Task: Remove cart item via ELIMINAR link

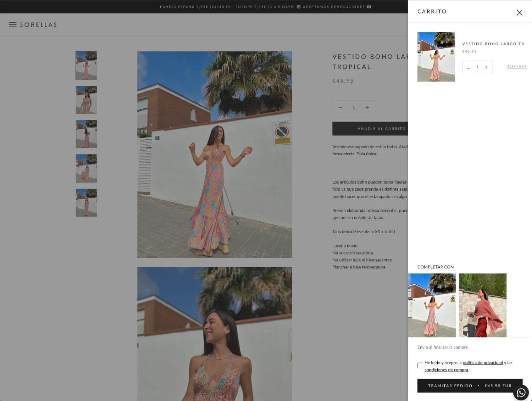Action: [x=517, y=66]
